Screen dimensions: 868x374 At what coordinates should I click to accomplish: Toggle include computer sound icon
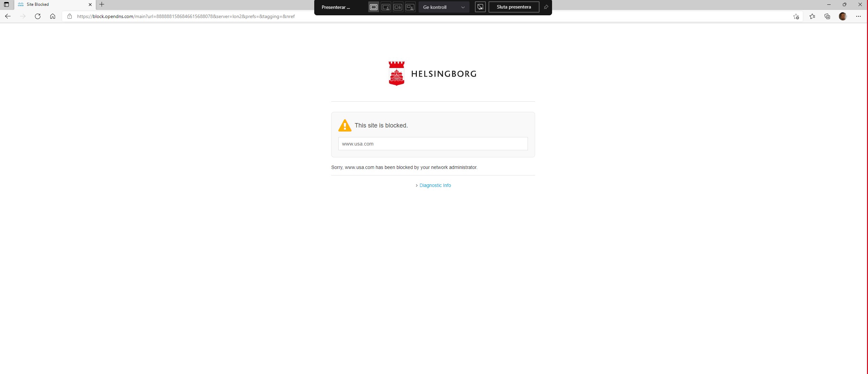(480, 7)
